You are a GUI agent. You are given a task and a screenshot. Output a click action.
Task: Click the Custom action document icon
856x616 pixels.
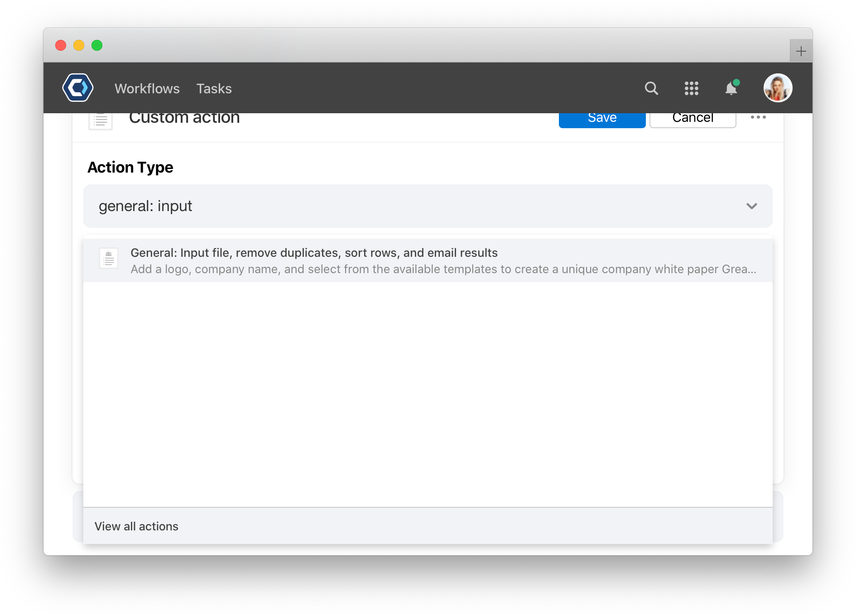101,121
